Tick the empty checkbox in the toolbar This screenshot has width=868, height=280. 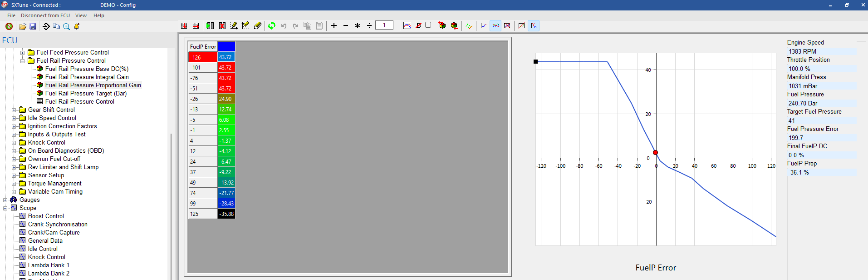(x=428, y=25)
